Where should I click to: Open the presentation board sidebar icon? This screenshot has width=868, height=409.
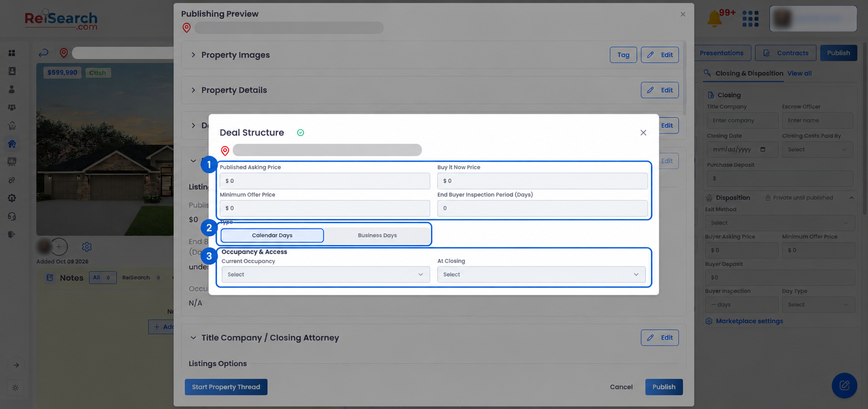(x=12, y=162)
